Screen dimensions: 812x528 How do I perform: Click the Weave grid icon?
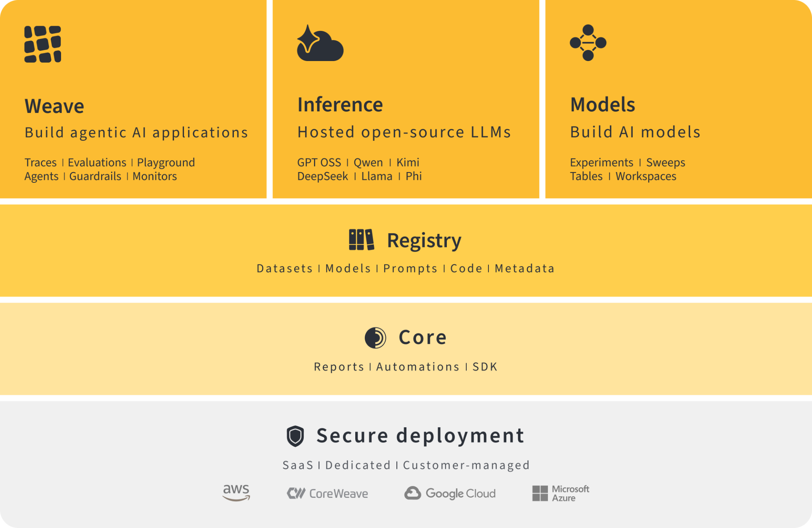(x=42, y=44)
